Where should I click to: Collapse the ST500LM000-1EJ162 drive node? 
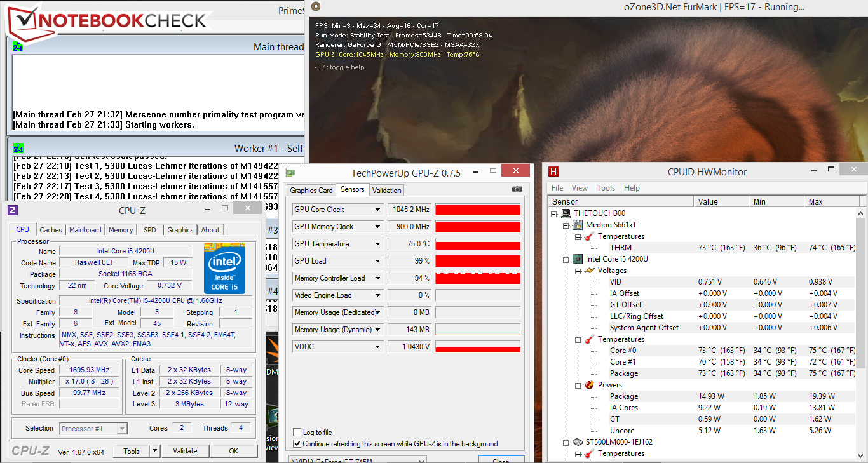[x=566, y=442]
